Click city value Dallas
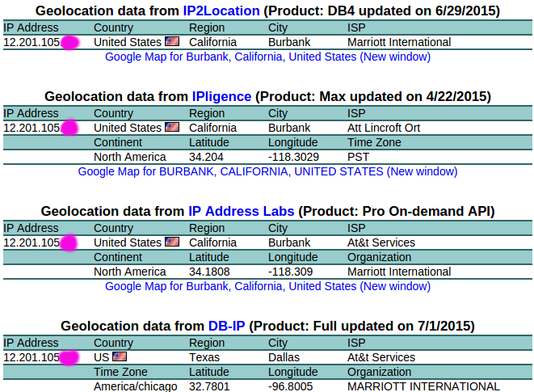 click(x=284, y=357)
